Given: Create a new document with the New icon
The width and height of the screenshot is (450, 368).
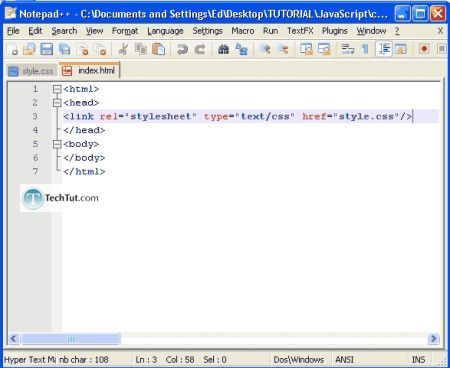Looking at the screenshot, I should 13,49.
